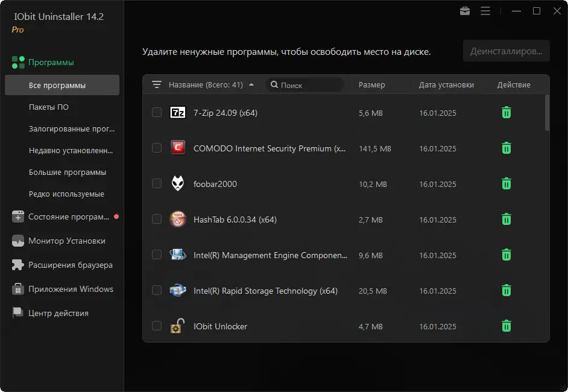Switch to Большие программы list
568x392 pixels.
point(68,172)
